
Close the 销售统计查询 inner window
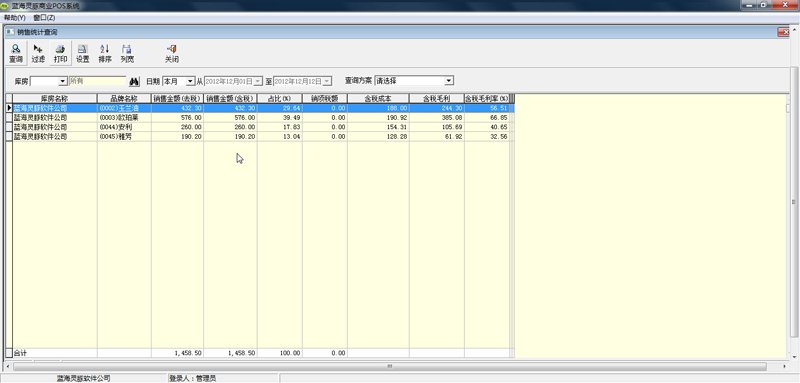coord(783,32)
